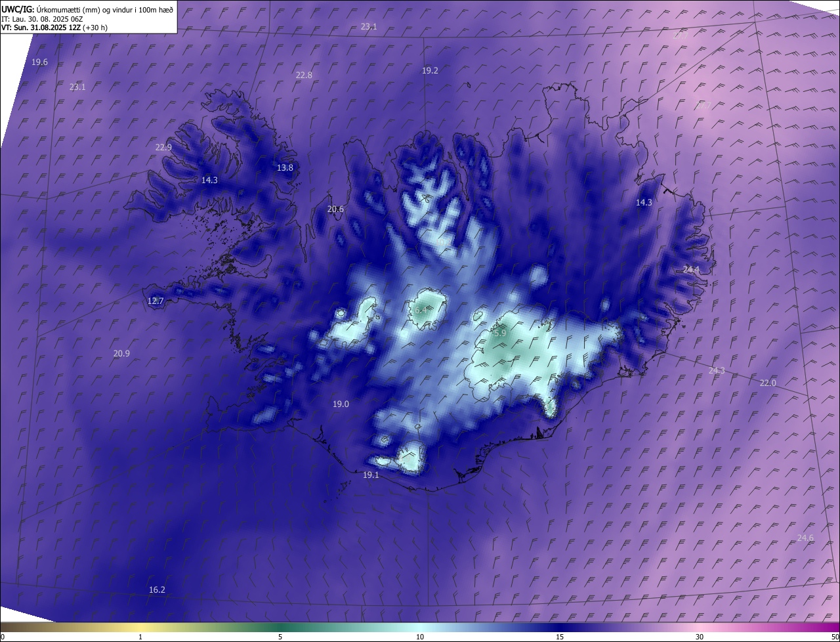Click the 24.3 value label

tap(717, 371)
